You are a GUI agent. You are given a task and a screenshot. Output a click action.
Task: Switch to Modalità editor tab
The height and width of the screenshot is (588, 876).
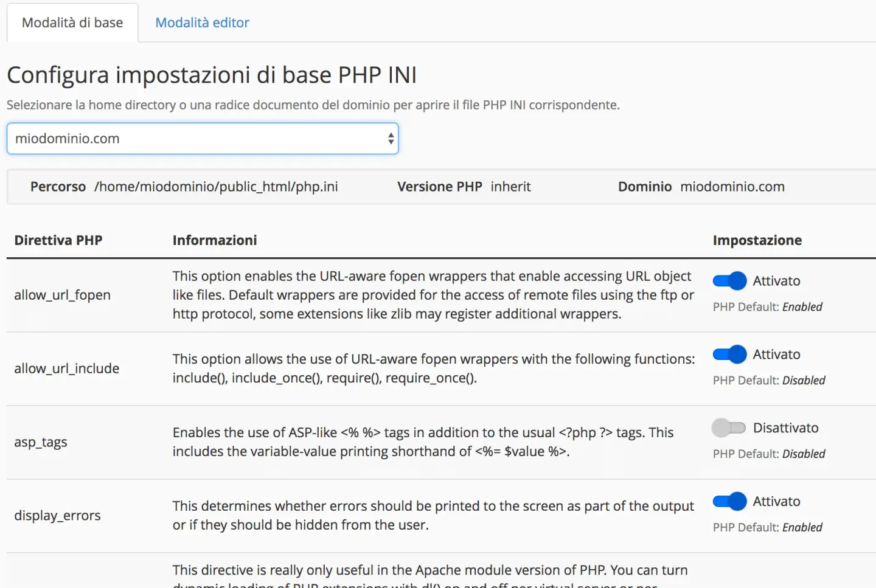pos(202,22)
